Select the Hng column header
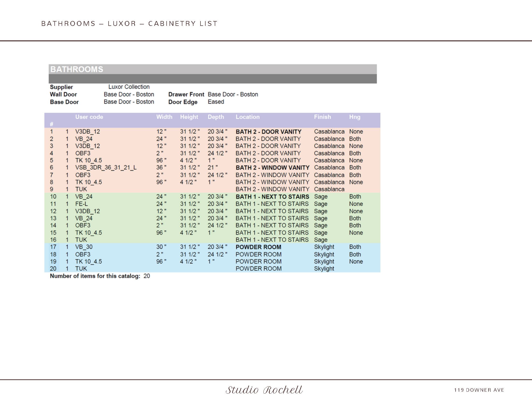Image resolution: width=532 pixels, height=411 pixels. coord(355,117)
